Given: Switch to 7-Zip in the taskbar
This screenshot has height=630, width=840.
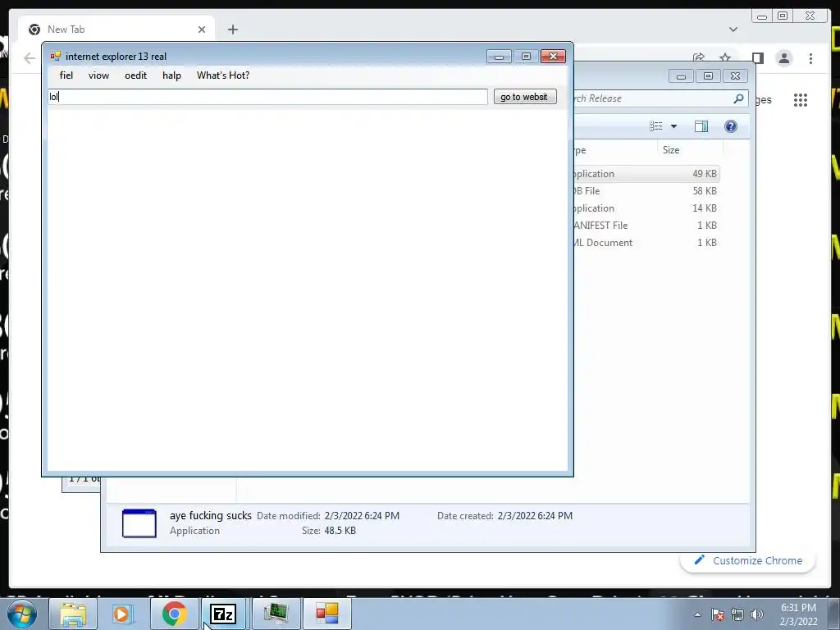Looking at the screenshot, I should pyautogui.click(x=223, y=614).
